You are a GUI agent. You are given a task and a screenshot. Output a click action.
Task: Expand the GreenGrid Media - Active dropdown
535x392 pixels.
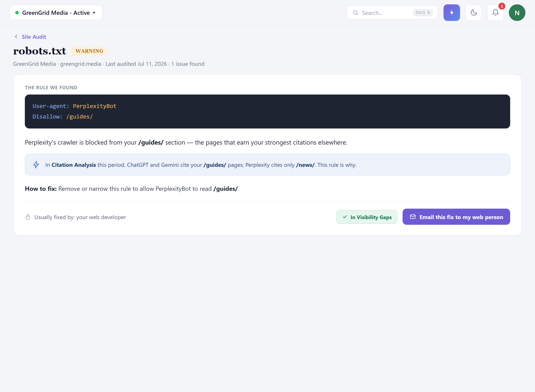56,13
